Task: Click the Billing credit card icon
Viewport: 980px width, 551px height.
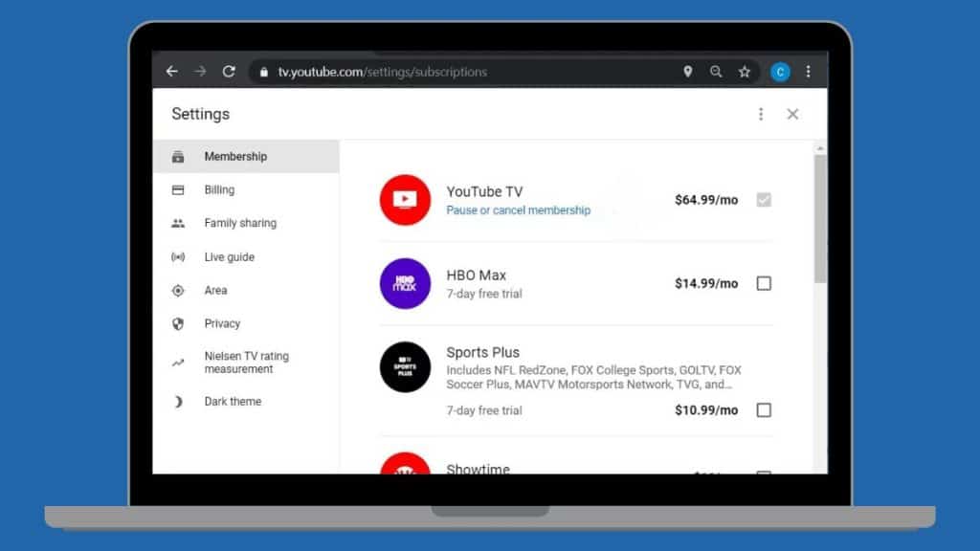Action: click(178, 190)
